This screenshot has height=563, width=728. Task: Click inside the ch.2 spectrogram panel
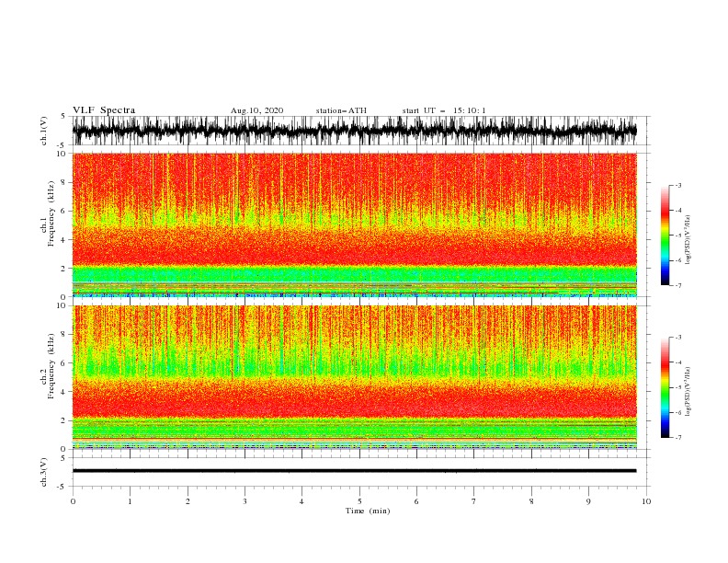(354, 377)
